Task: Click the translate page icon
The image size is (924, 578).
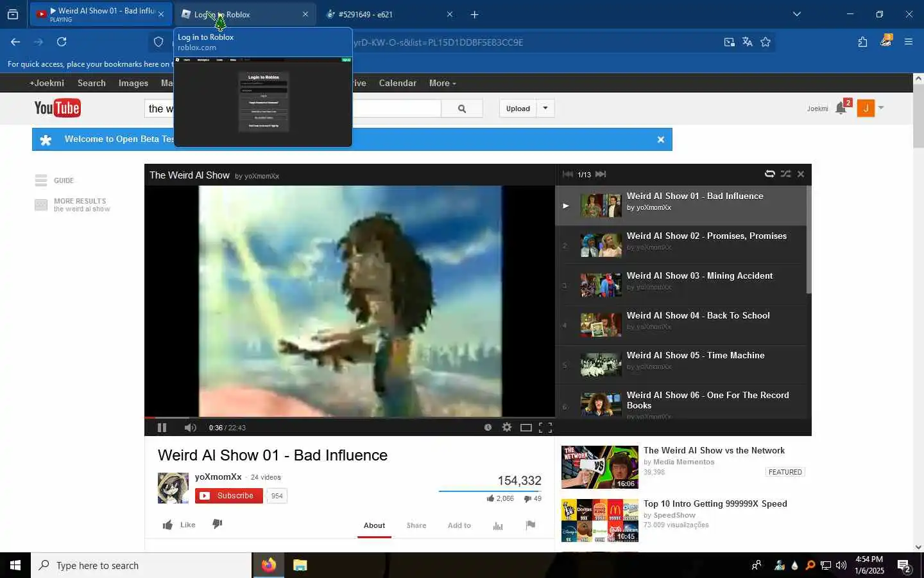Action: tap(748, 42)
